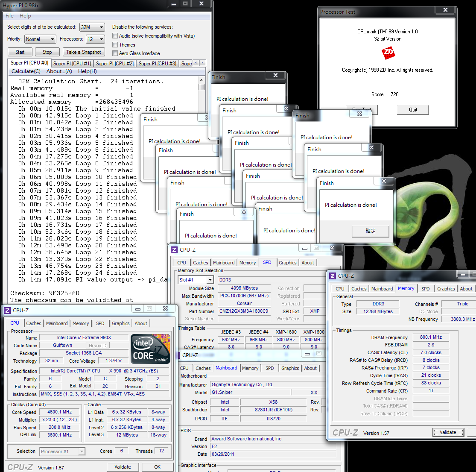Click the DRAM Frequency value 800.1 MHz
The height and width of the screenshot is (472, 476).
(x=431, y=337)
